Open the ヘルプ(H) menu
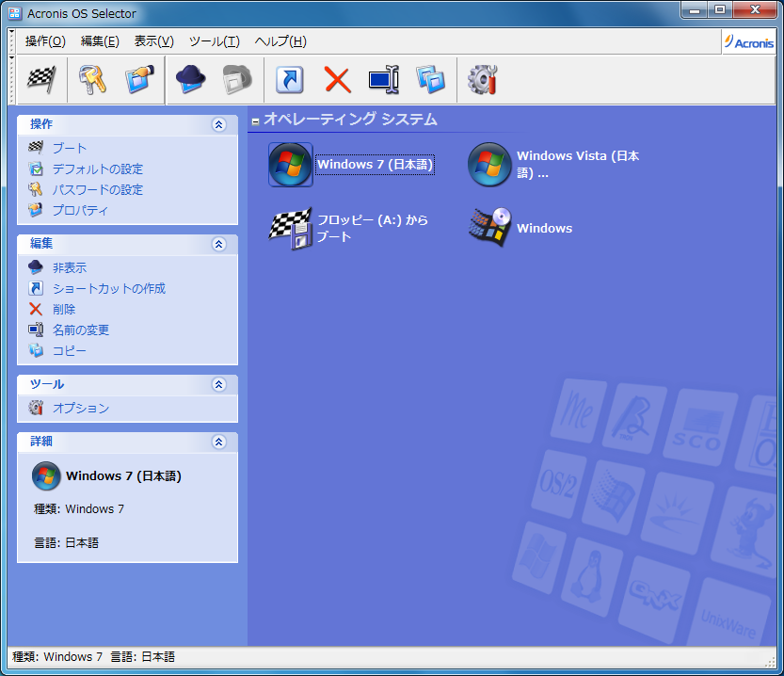This screenshot has height=676, width=784. (280, 41)
